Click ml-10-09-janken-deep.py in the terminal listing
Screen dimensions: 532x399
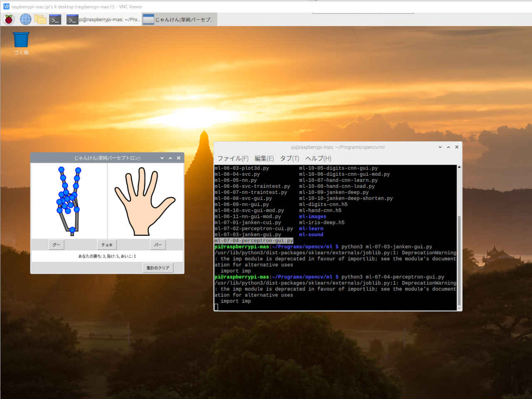click(334, 192)
